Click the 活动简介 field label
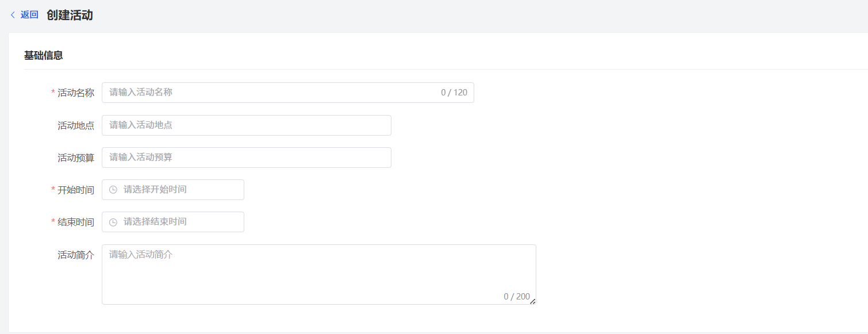Screen dimensions: 868x334 [76, 255]
